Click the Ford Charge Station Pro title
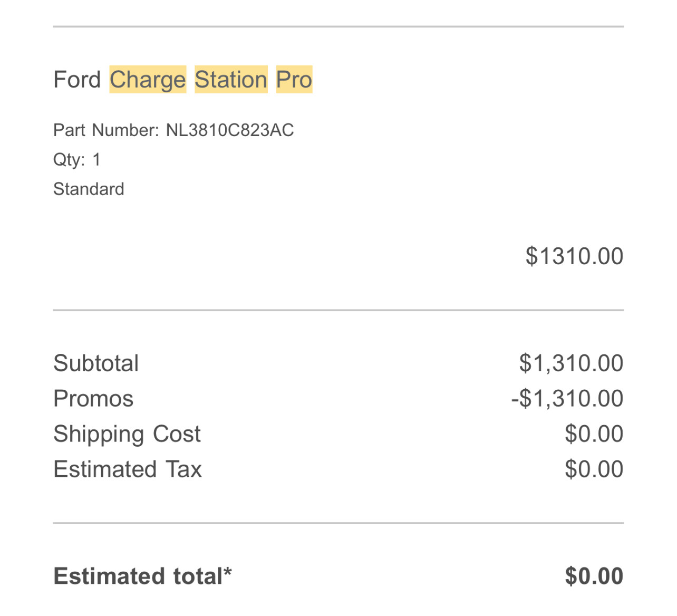 pos(183,80)
